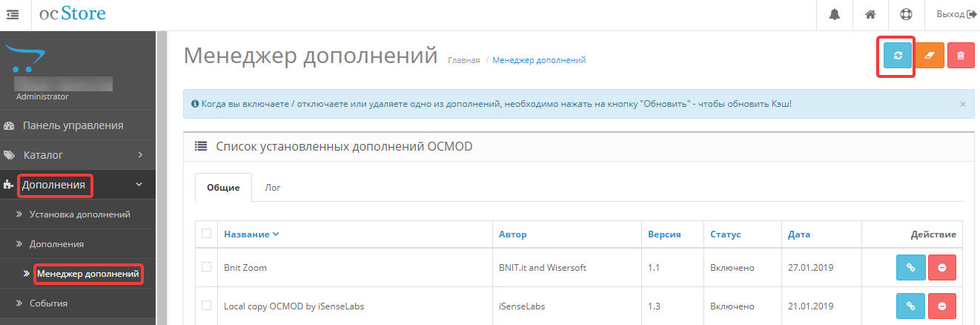
Task: Click link button for Bnit Zoom
Action: pos(910,267)
